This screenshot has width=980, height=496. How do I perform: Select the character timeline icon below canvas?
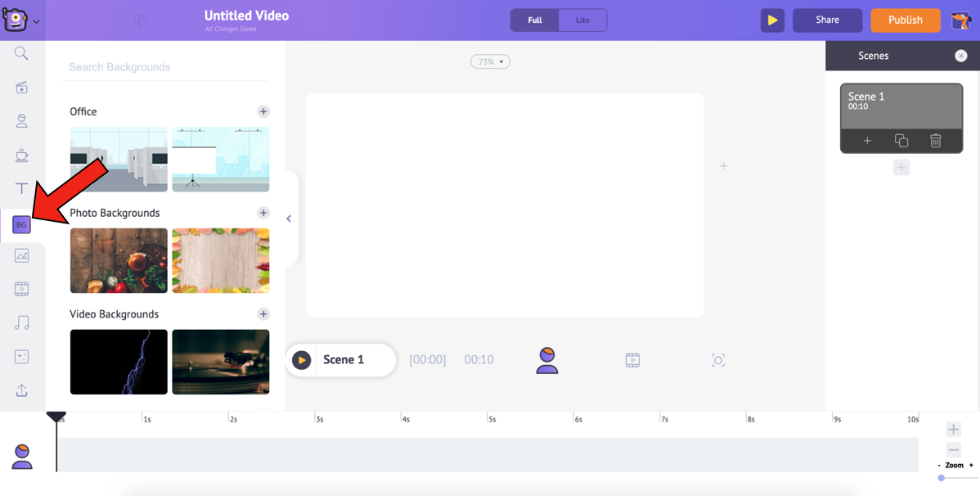547,360
